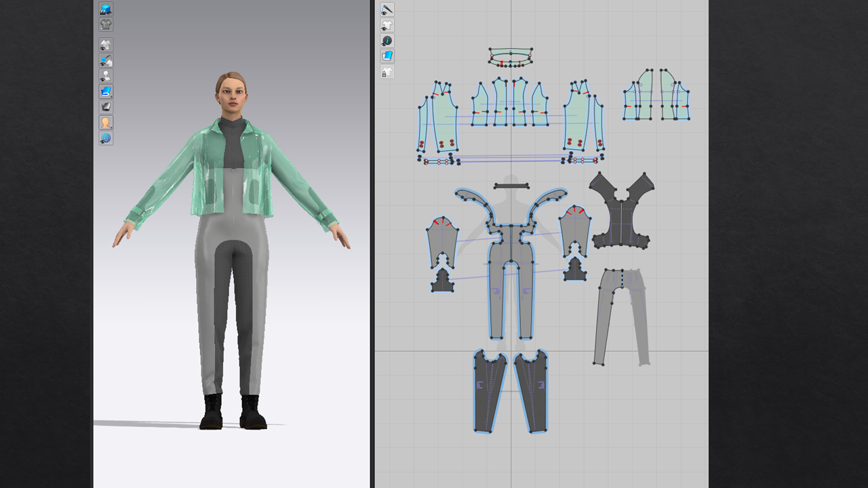Toggle show avatar visibility icon

pos(106,76)
